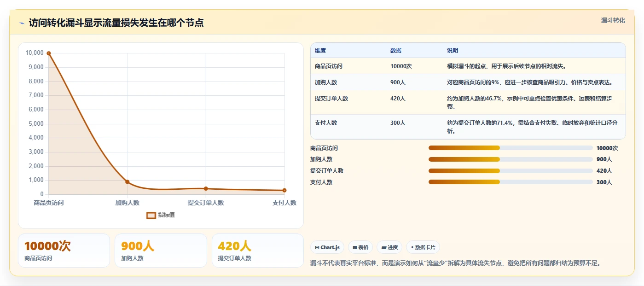Screen dimensions: 644x286
Task: Click the description mentioning 商品页访问的9%
Action: tap(530, 82)
